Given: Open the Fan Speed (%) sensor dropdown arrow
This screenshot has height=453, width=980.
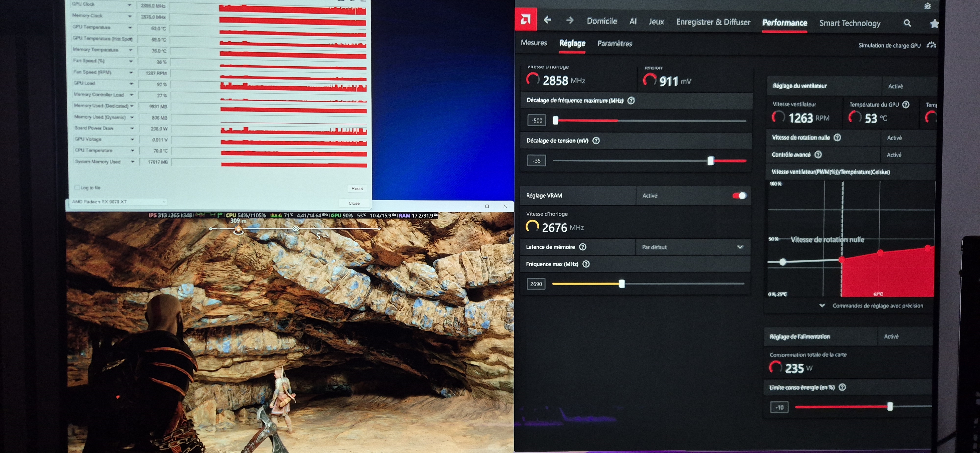Looking at the screenshot, I should click(131, 61).
